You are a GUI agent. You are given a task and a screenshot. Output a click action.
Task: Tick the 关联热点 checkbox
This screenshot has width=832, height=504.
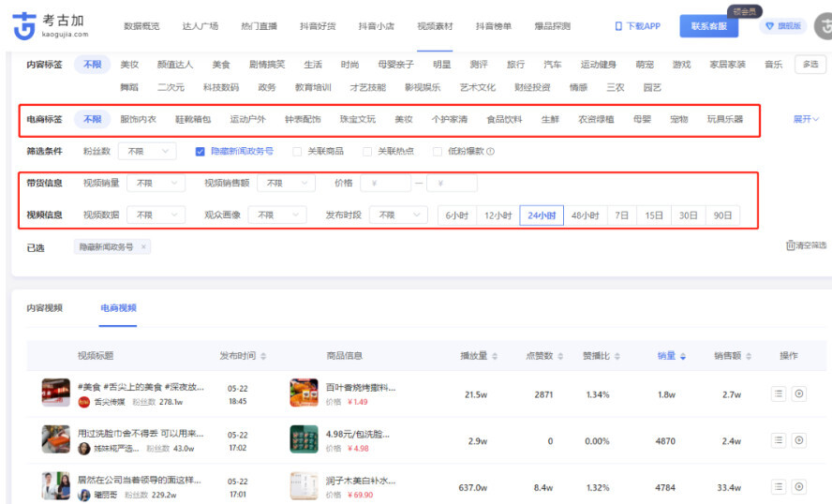pyautogui.click(x=367, y=151)
